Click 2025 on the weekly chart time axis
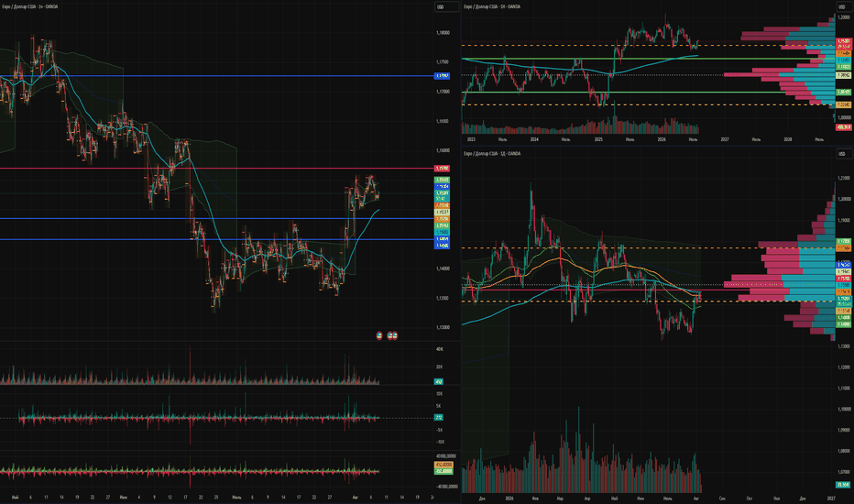This screenshot has width=854, height=504. pyautogui.click(x=598, y=139)
